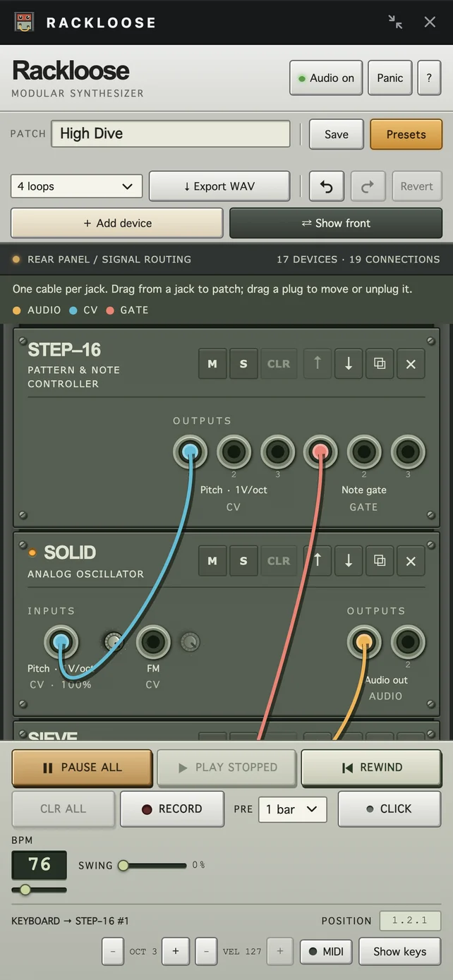Click the SOLID audio output jack 2
Image resolution: width=453 pixels, height=980 pixels.
point(408,642)
